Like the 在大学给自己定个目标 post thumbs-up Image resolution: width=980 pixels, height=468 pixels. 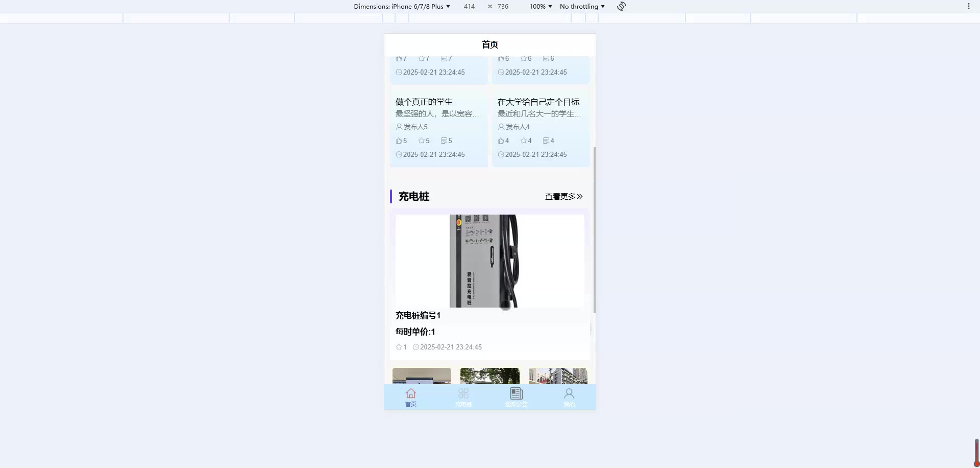pos(501,141)
